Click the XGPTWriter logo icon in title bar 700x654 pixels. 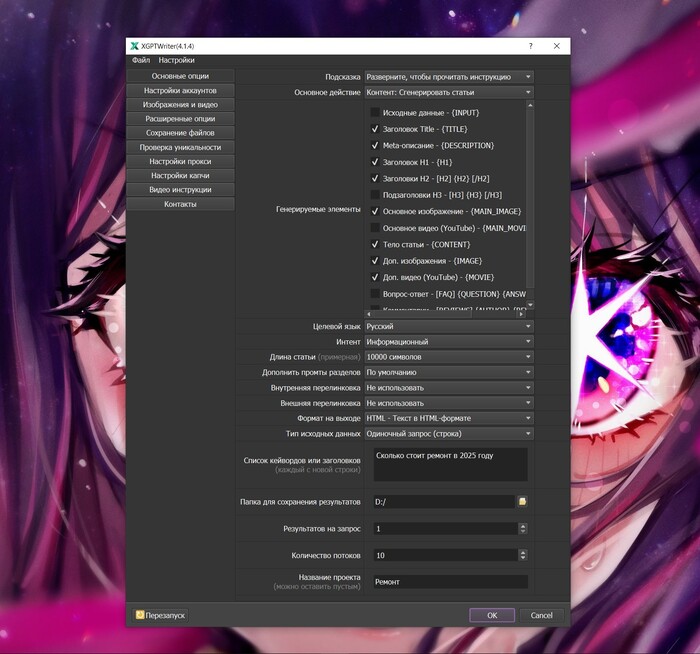(x=135, y=46)
